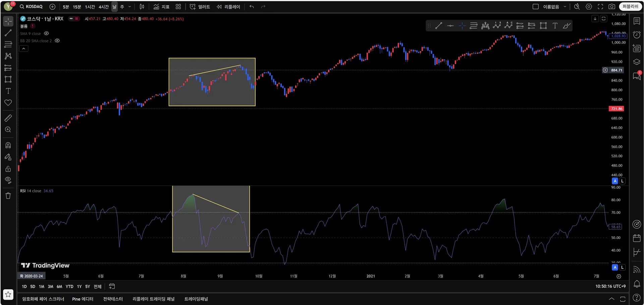The height and width of the screenshot is (305, 644).
Task: Select the trend line tool in left sidebar
Action: point(8,33)
